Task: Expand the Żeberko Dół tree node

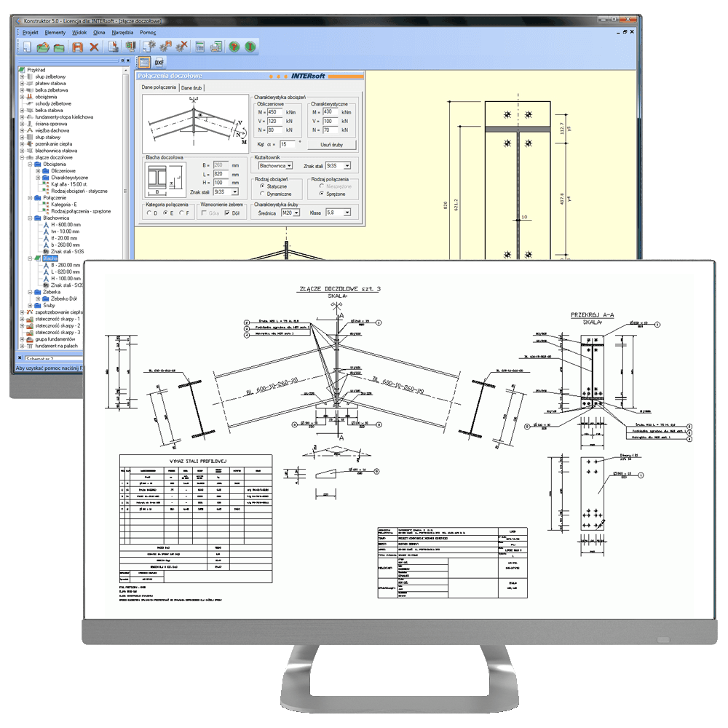Action: tap(38, 299)
